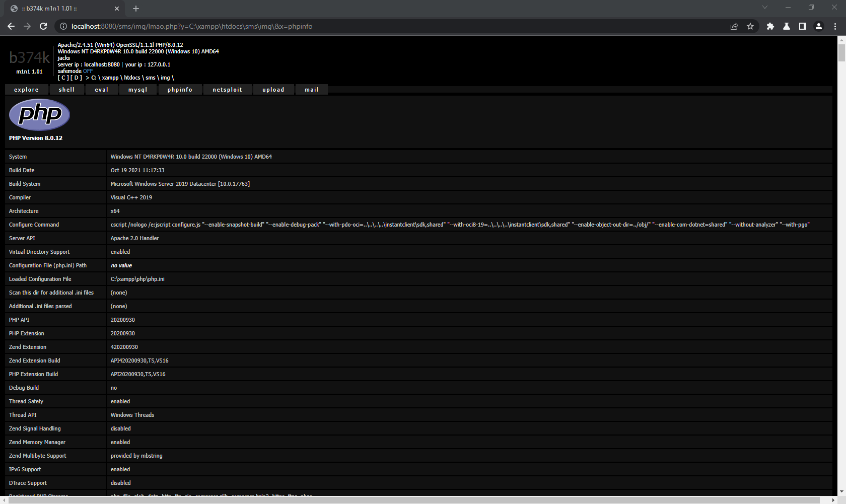Click the Architecture x64 value
The height and width of the screenshot is (504, 846).
[115, 211]
